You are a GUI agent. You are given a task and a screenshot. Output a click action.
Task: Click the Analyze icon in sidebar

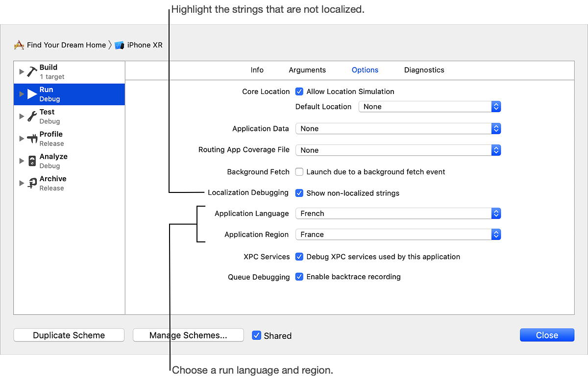32,161
